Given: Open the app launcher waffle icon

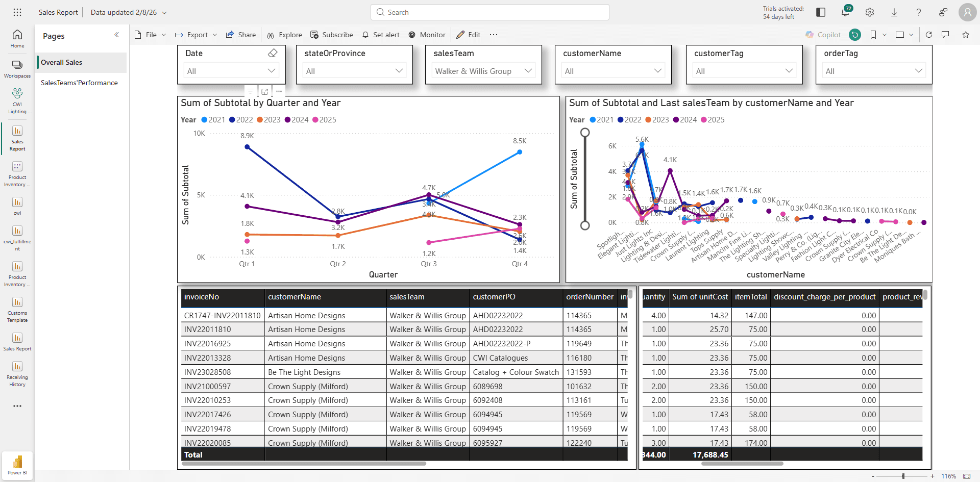Looking at the screenshot, I should pos(17,12).
